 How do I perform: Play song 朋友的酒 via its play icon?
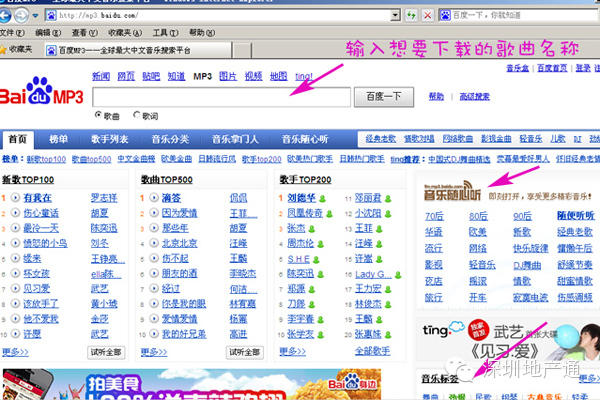click(154, 273)
